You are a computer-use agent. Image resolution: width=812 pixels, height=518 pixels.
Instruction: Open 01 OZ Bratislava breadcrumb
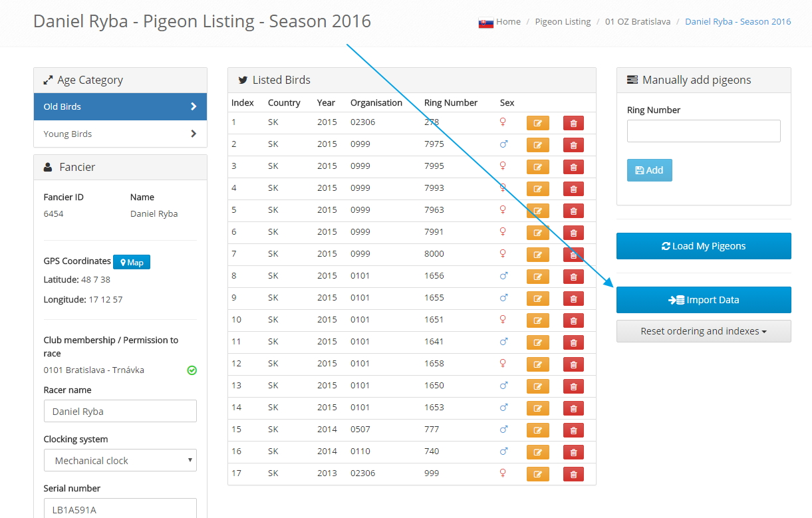[637, 22]
